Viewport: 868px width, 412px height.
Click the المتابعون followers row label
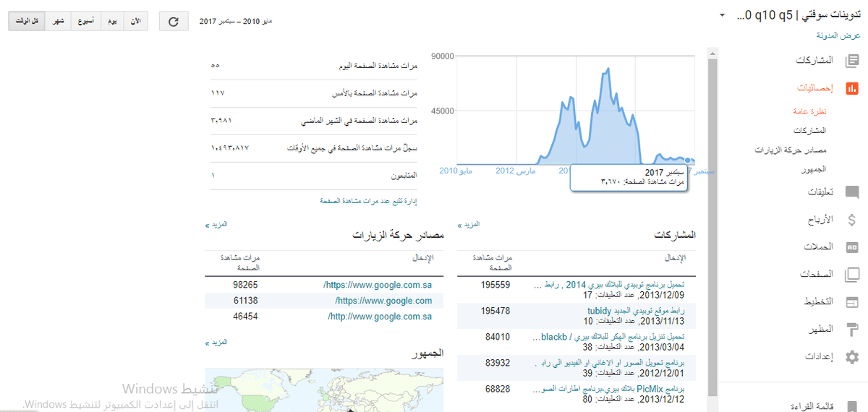pos(404,176)
